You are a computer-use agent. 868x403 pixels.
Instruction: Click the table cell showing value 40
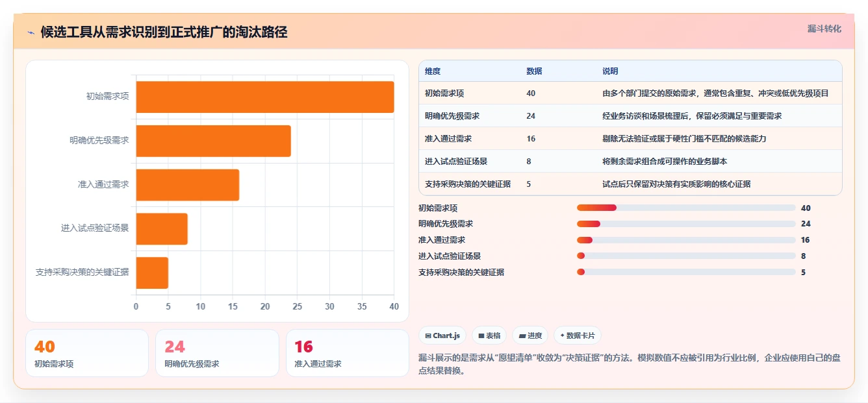[x=531, y=93]
